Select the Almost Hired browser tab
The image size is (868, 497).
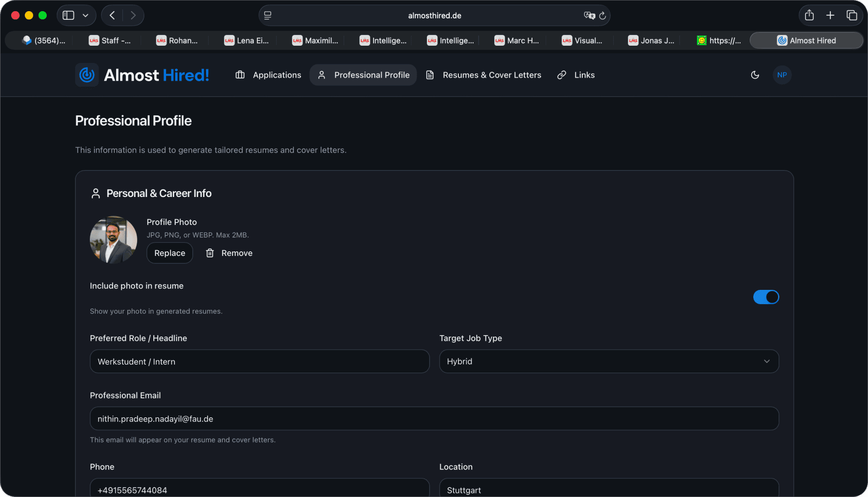(x=806, y=41)
